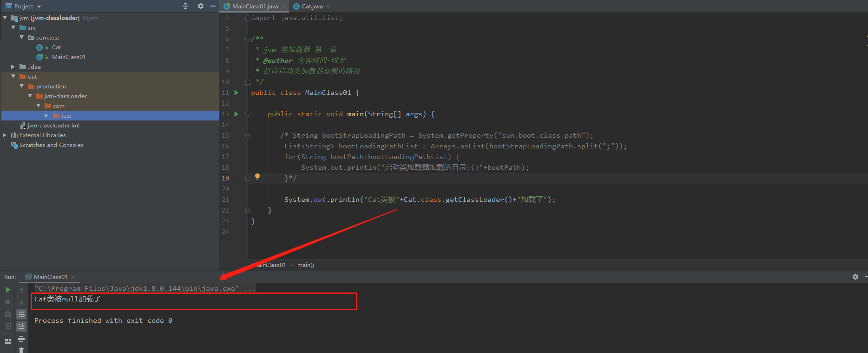This screenshot has height=353, width=868.
Task: Click the Down stack trace arrow
Action: click(21, 302)
